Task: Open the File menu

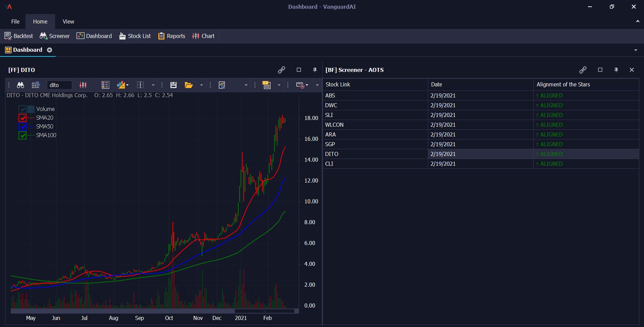Action: coord(15,22)
